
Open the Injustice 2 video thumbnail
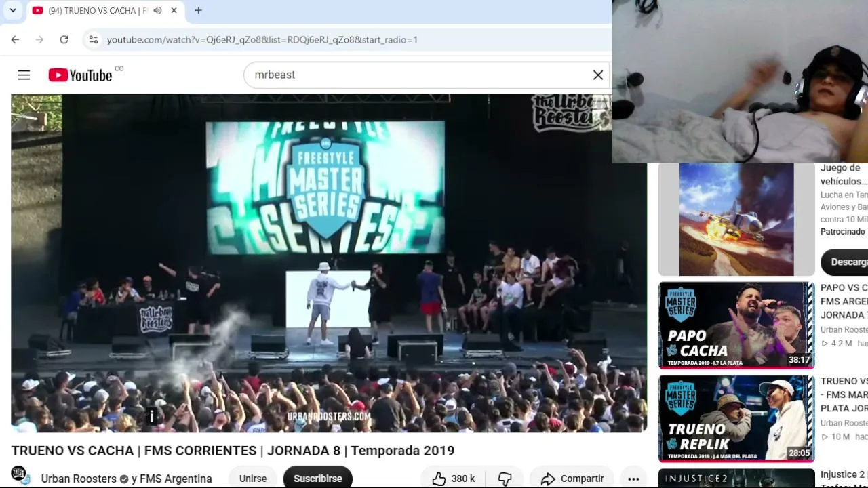coord(736,479)
